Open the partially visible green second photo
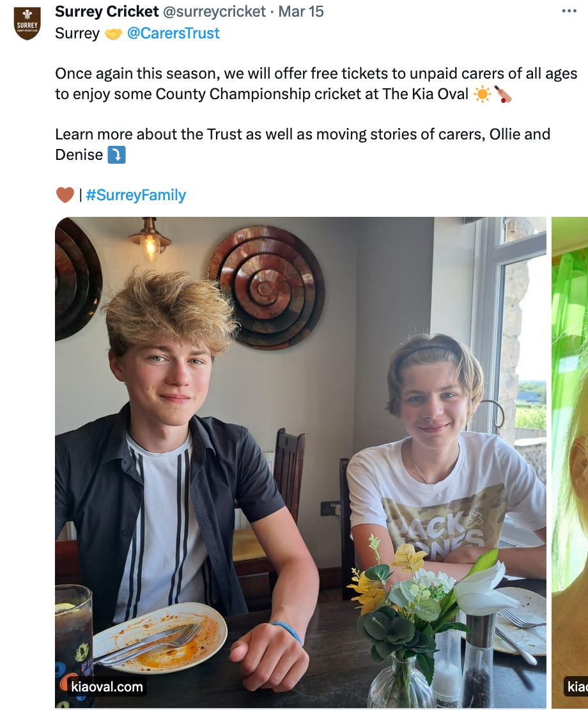This screenshot has height=710, width=588. point(570,462)
